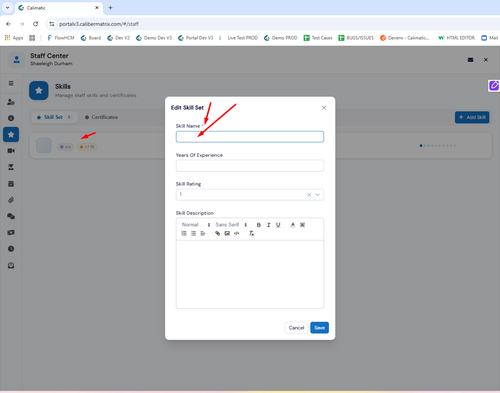
Task: Open the text background color picker
Action: 302,225
